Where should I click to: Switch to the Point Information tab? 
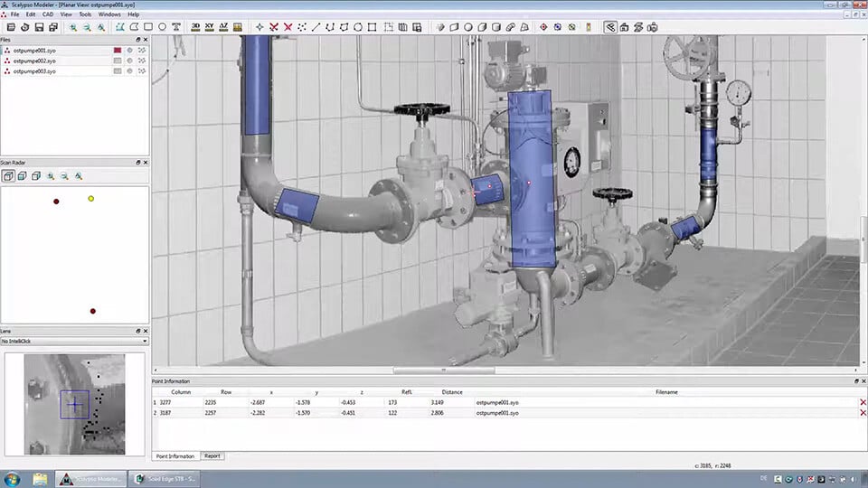coord(175,456)
